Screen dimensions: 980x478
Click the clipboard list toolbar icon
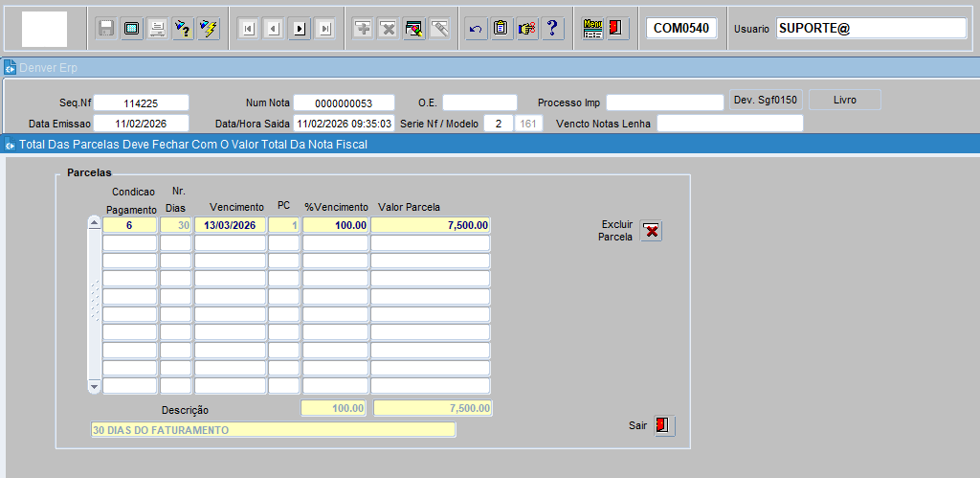(x=501, y=29)
